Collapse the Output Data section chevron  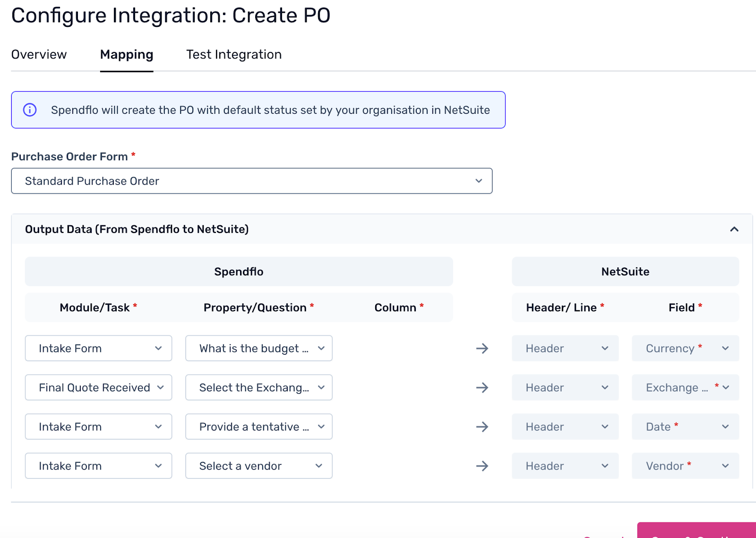coord(734,230)
